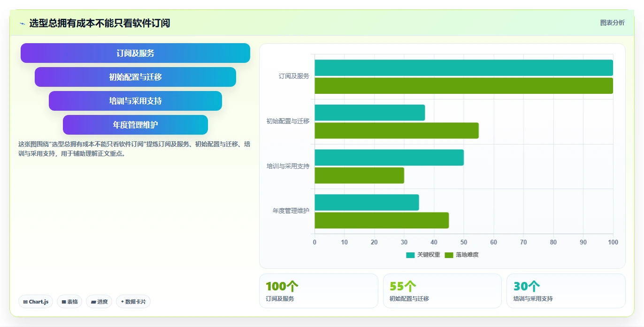The width and height of the screenshot is (644, 327).
Task: Toggle the 关键权重 legend series
Action: (x=423, y=255)
